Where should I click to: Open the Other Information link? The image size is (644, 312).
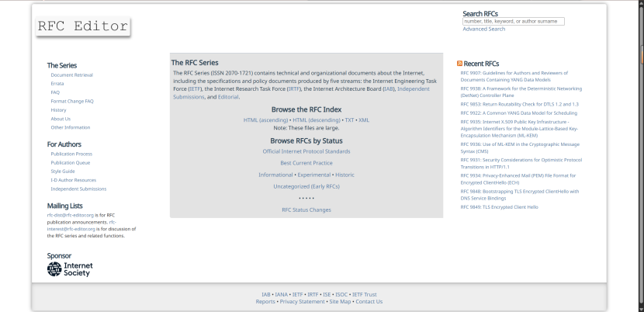click(71, 127)
